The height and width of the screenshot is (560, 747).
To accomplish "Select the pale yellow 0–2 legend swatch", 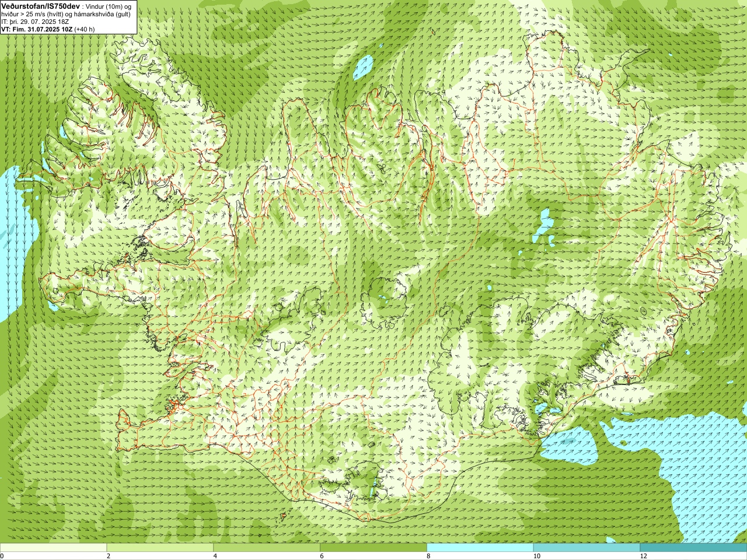I will tap(53, 548).
